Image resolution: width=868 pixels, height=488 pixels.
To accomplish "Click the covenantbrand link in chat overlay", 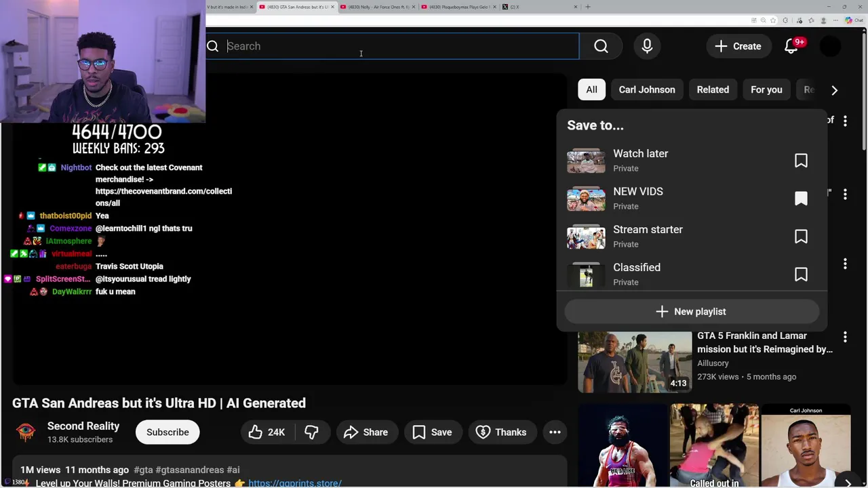I will coord(163,197).
